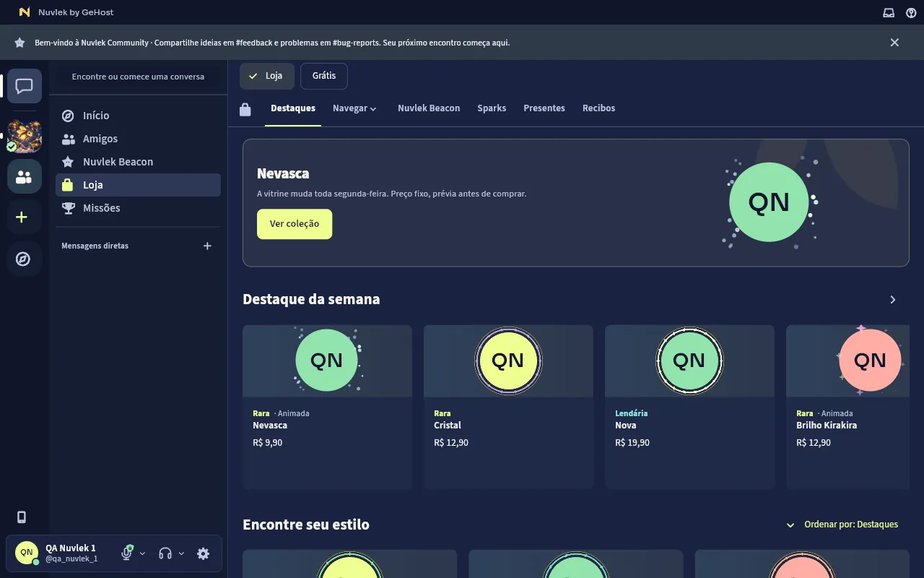Select the Grátis filter button

click(x=324, y=76)
